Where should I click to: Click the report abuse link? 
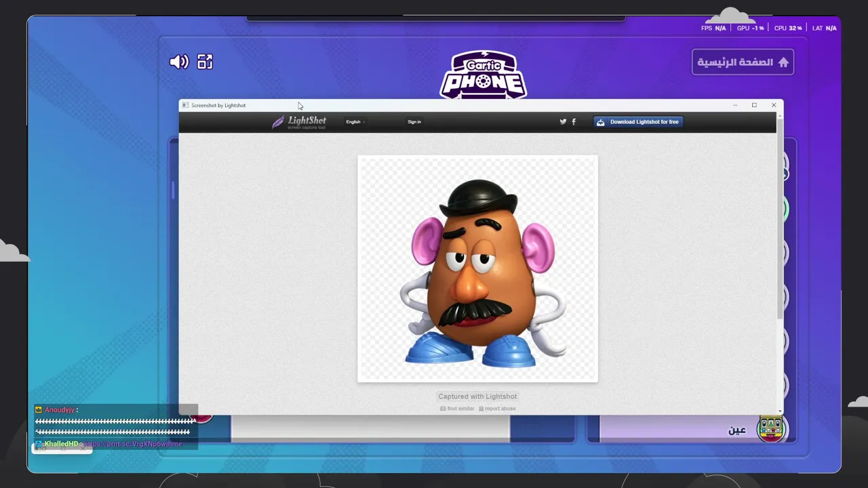[497, 409]
